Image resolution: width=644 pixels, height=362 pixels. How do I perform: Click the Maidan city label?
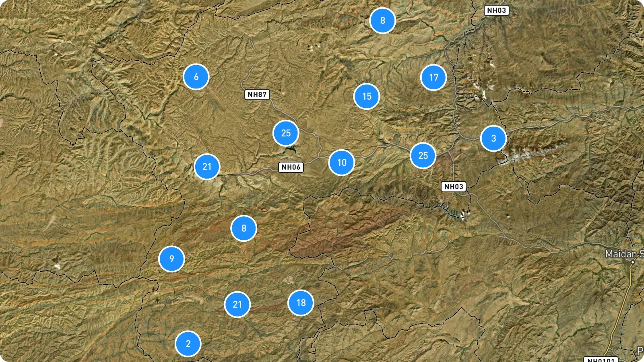click(x=624, y=254)
